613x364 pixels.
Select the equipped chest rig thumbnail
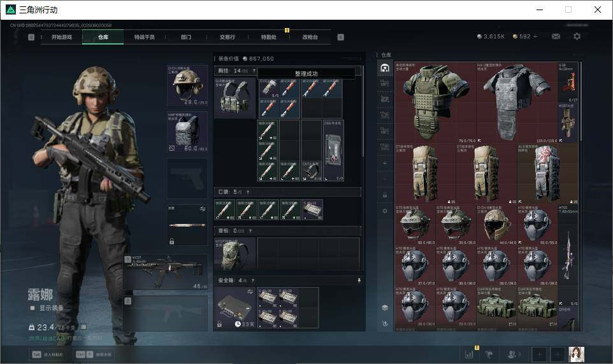(x=234, y=98)
